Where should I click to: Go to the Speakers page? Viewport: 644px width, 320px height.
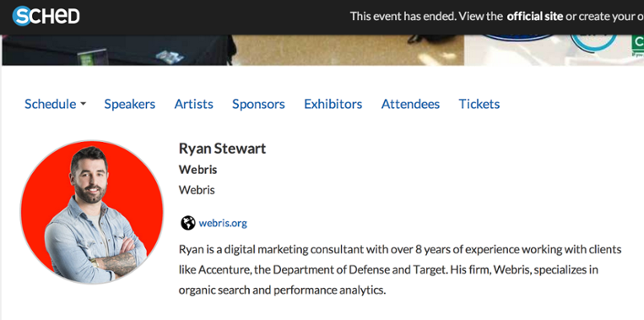pyautogui.click(x=130, y=104)
